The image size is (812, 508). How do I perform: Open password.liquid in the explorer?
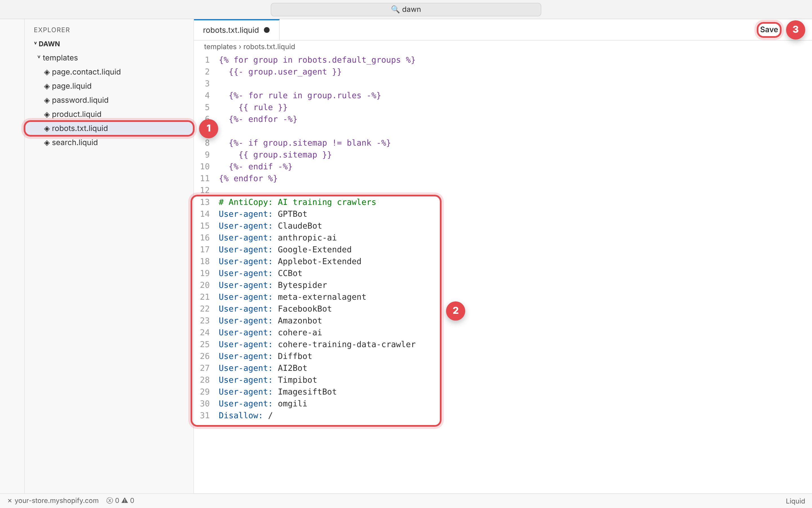click(109, 100)
